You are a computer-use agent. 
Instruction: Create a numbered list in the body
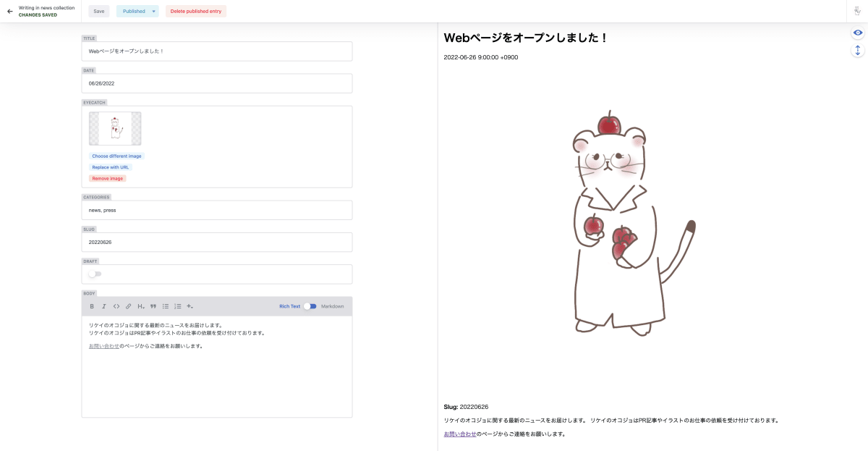[177, 306]
